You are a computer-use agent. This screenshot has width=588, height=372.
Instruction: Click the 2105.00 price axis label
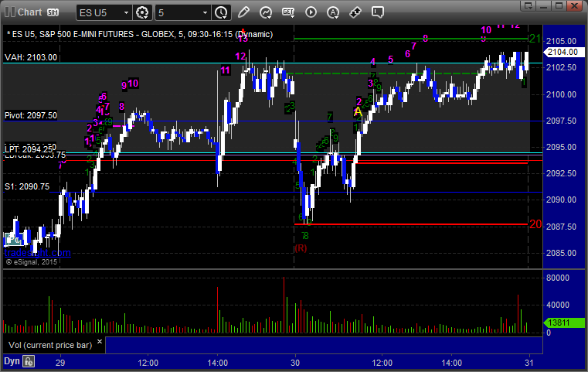561,41
